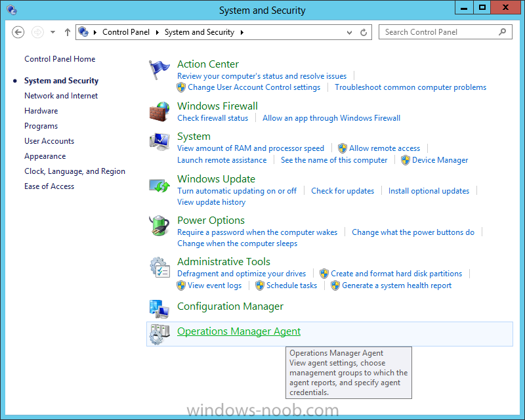Open Network and Internet category
The image size is (525, 420).
pos(61,96)
